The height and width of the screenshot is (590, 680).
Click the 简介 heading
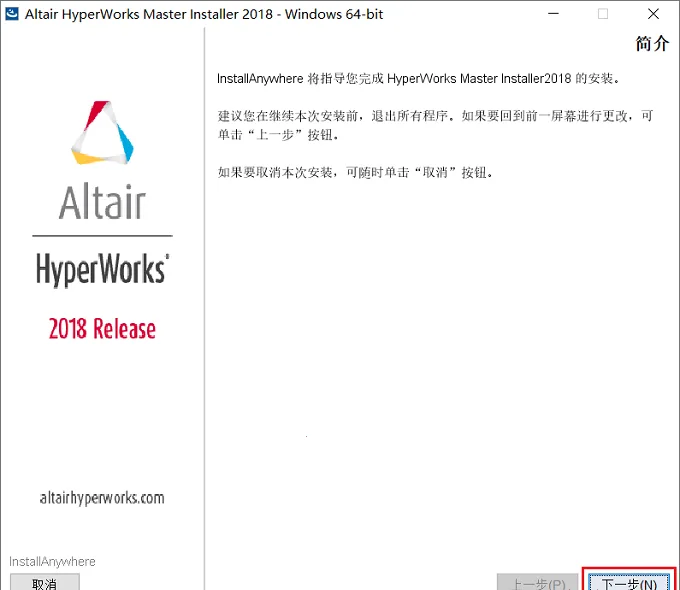tap(652, 44)
